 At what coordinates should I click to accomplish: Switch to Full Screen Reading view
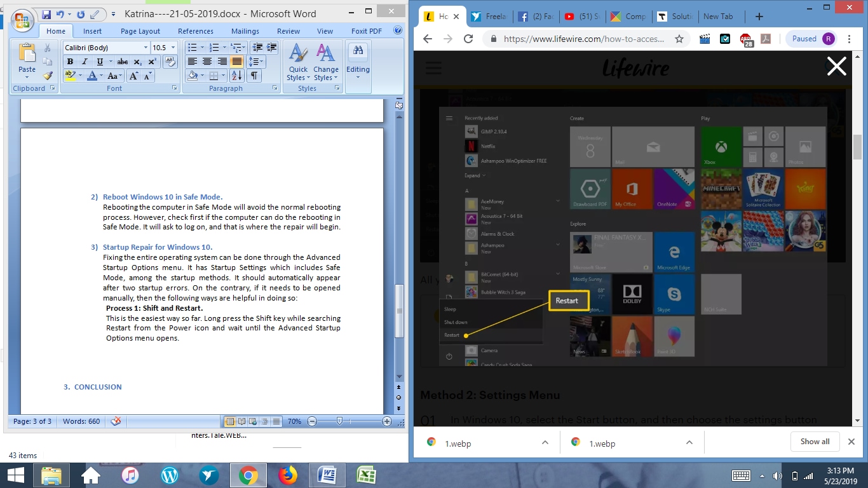click(x=241, y=421)
